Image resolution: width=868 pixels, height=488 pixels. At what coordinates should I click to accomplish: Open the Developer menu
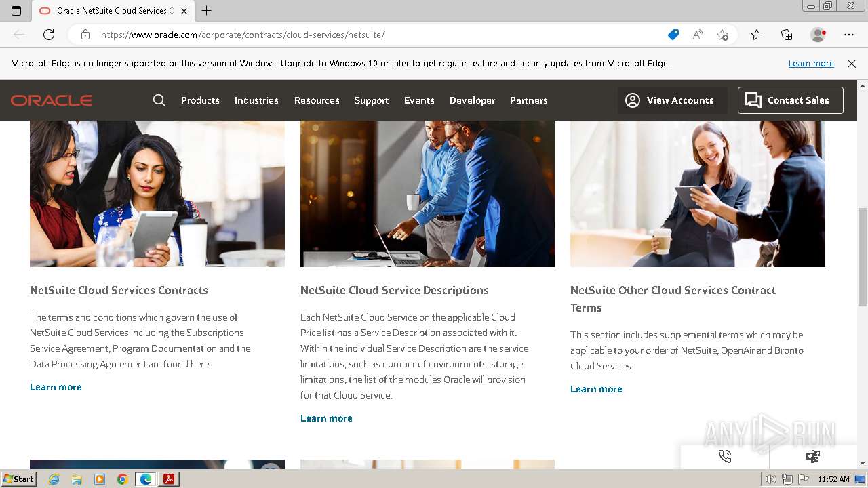coord(472,100)
